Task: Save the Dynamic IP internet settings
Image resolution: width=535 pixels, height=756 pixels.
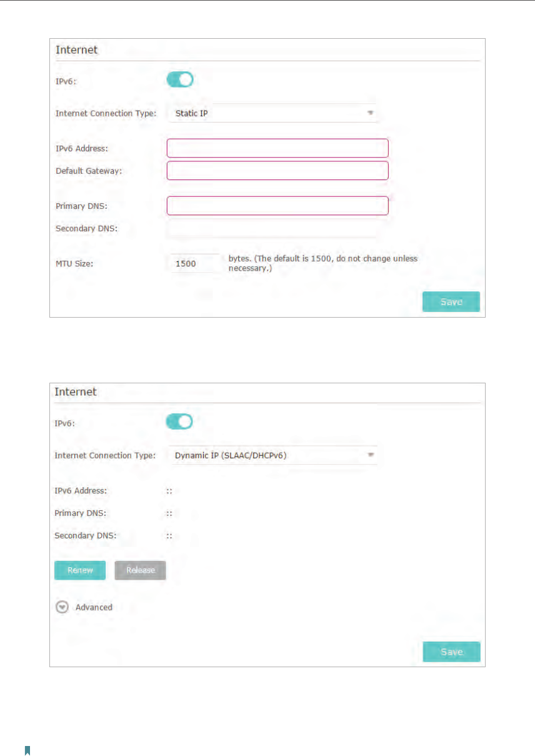Action: 451,652
